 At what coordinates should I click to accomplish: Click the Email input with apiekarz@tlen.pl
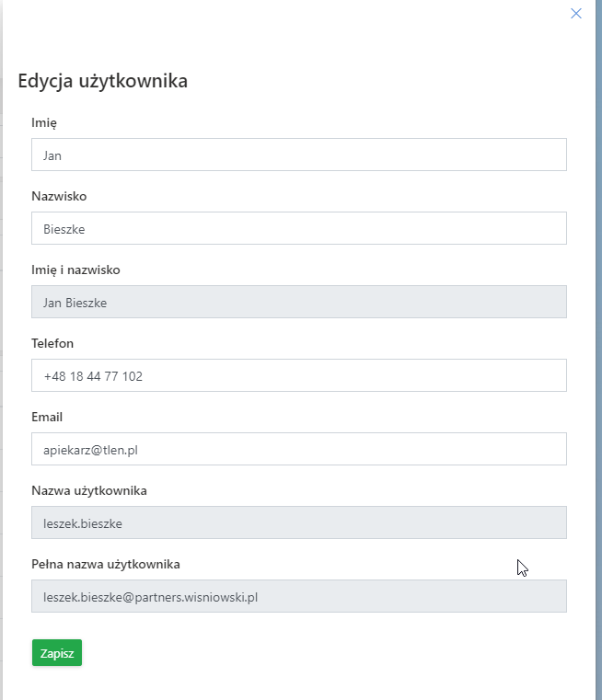298,449
